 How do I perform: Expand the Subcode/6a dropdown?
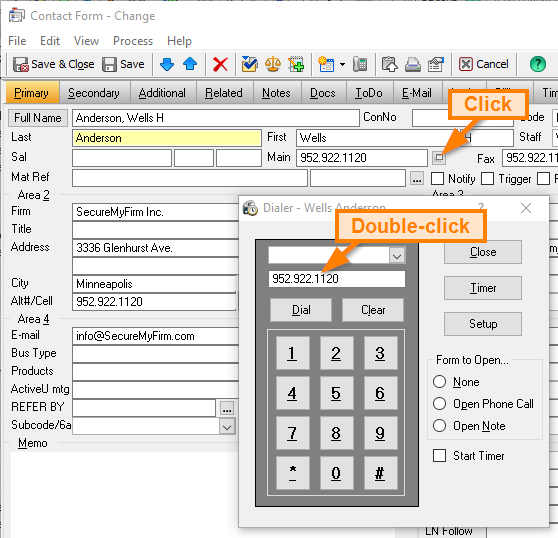pyautogui.click(x=227, y=426)
